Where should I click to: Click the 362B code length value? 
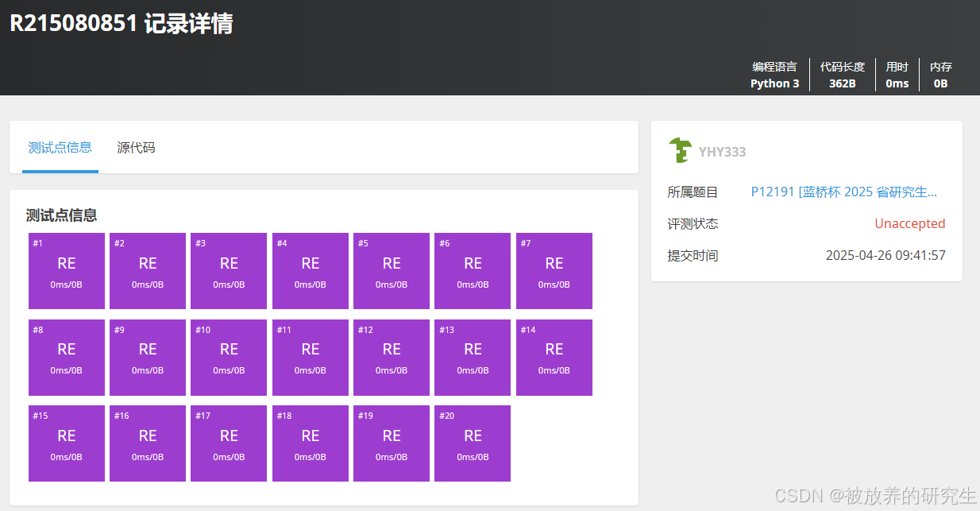(843, 83)
